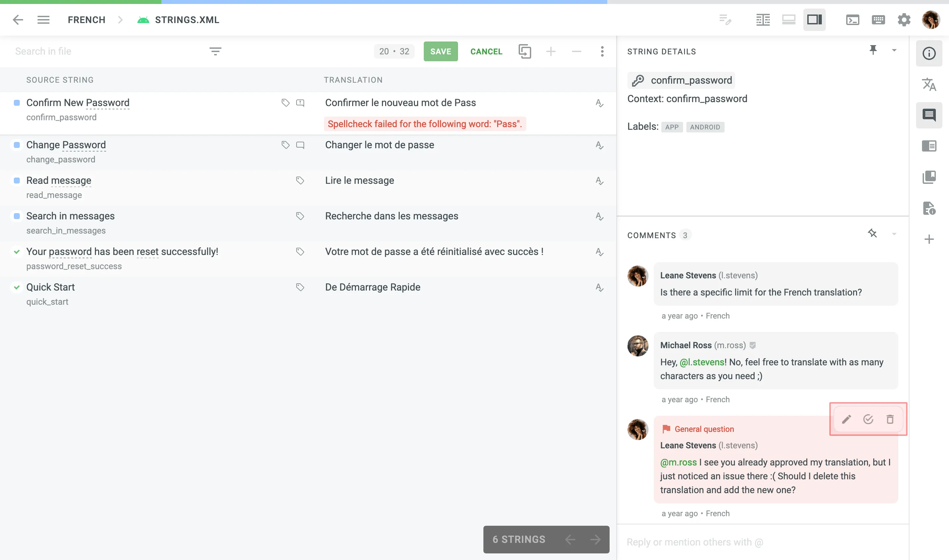Click the blue status indicator for Read message
Screen dimensions: 949x560
point(17,180)
